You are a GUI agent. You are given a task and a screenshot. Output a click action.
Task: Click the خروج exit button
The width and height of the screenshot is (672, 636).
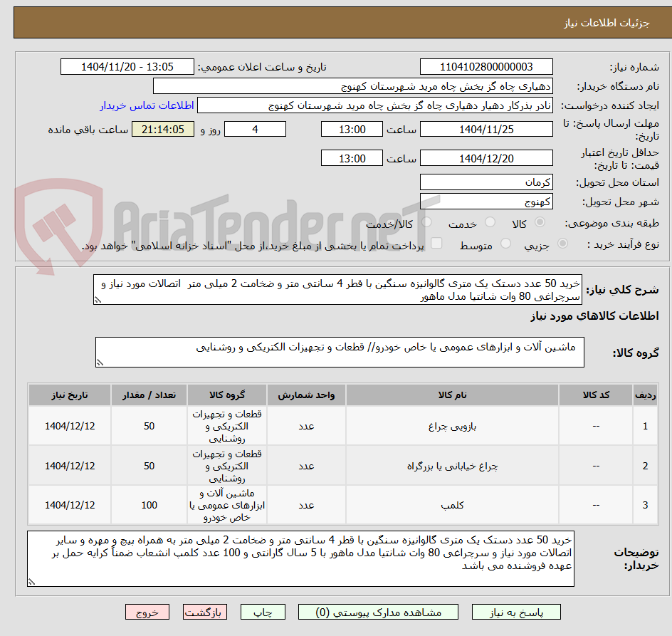[147, 612]
